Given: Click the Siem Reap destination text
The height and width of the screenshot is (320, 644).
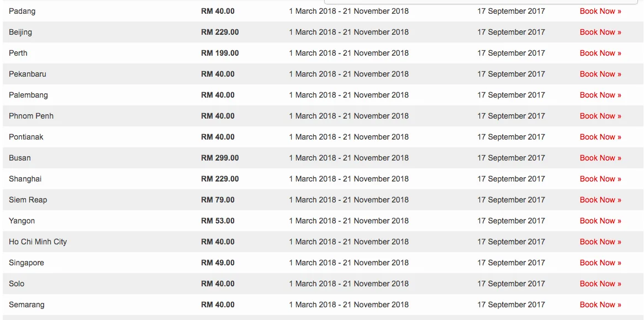Looking at the screenshot, I should (28, 200).
